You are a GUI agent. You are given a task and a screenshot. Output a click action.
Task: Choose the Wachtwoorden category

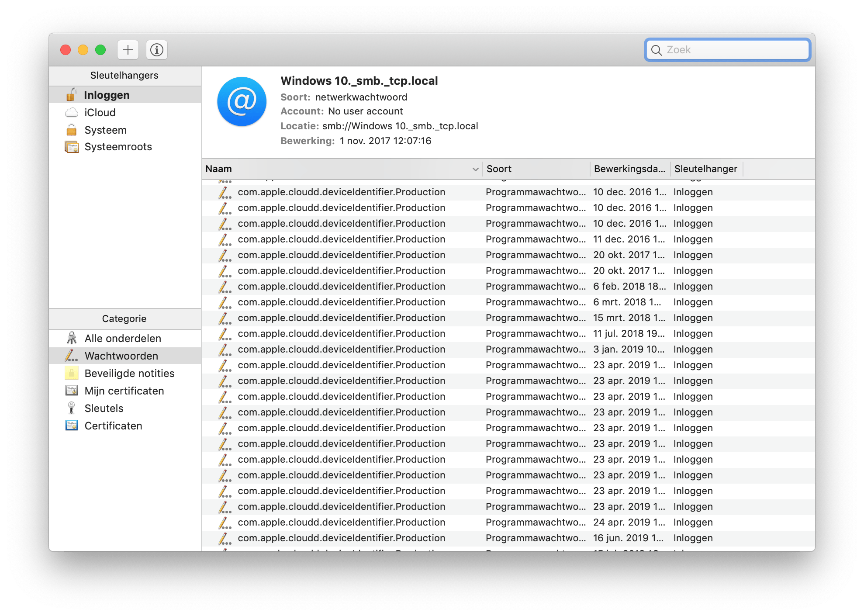click(x=121, y=356)
